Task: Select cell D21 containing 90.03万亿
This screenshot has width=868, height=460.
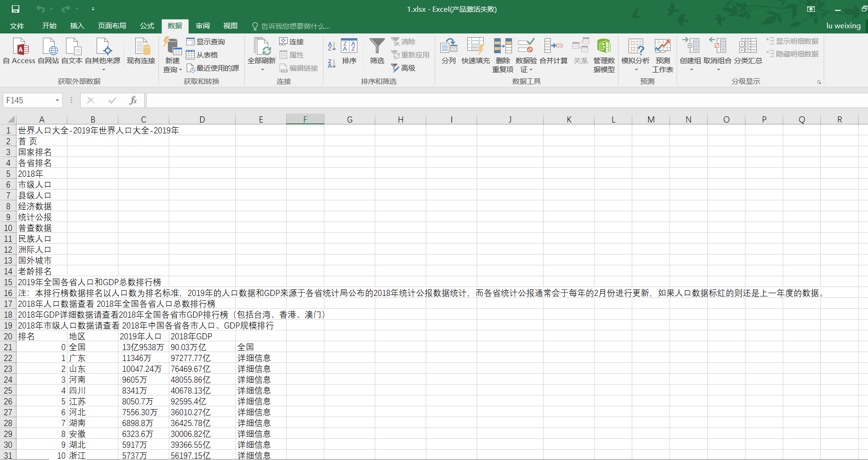Action: point(202,347)
